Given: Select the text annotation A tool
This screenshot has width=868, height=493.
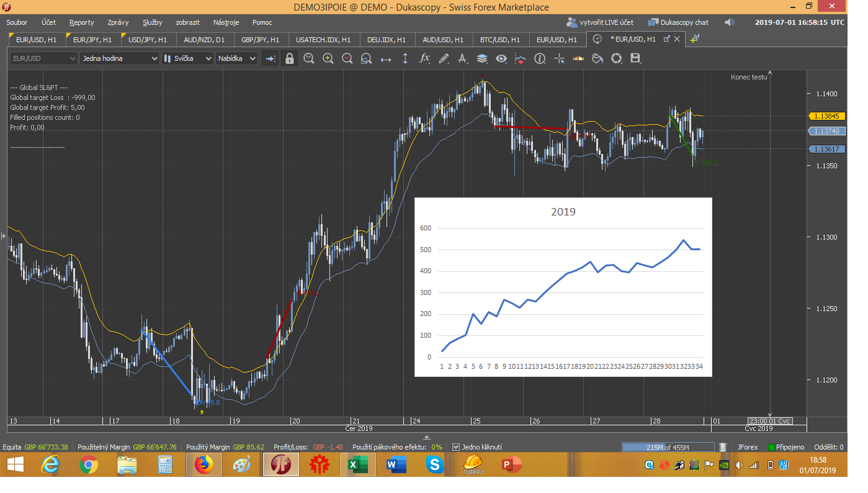Looking at the screenshot, I should coord(463,58).
